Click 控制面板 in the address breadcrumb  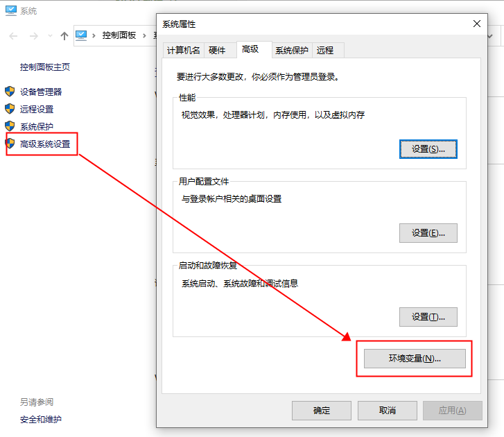point(119,35)
